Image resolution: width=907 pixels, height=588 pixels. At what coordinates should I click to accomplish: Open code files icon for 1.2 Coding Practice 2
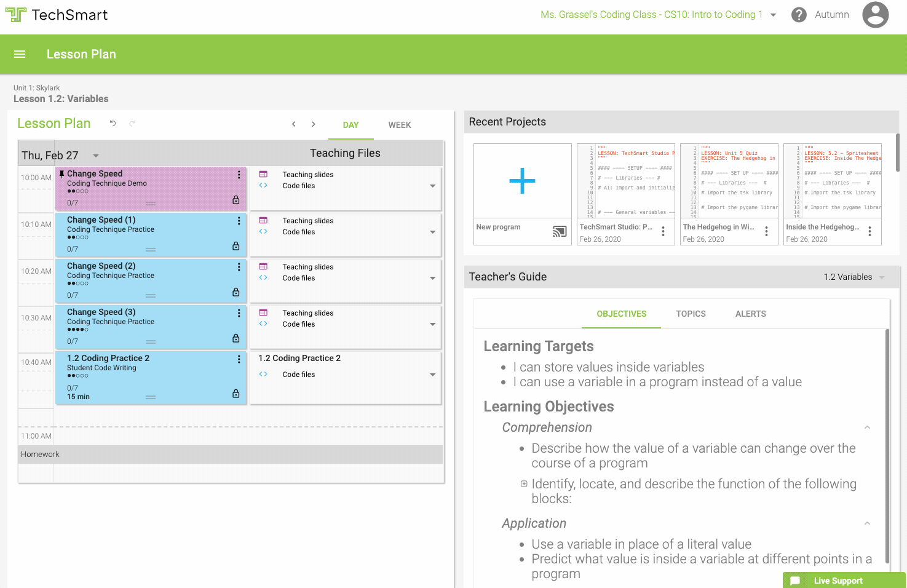point(263,374)
